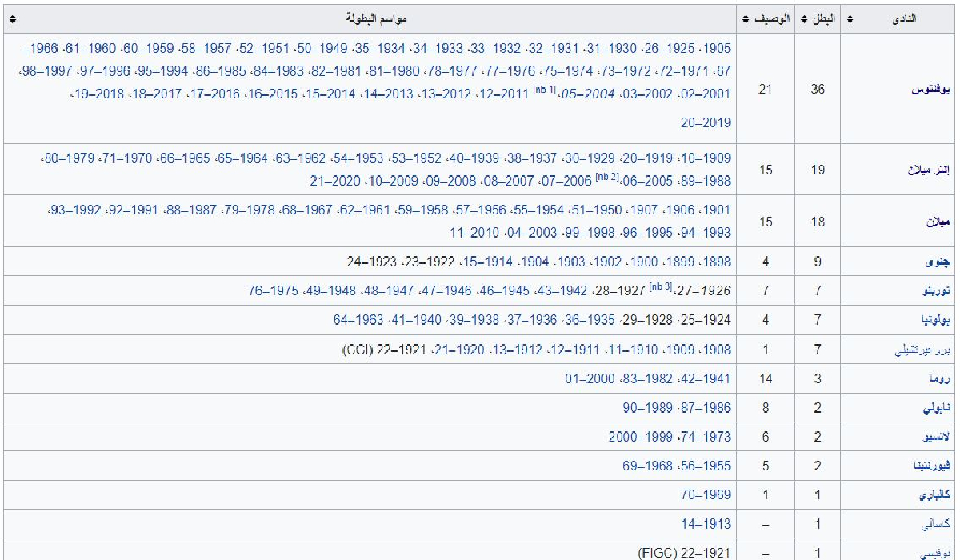Viewport: 960px width, 560px height.
Task: Open the لاتسيو club link
Action: pyautogui.click(x=934, y=437)
